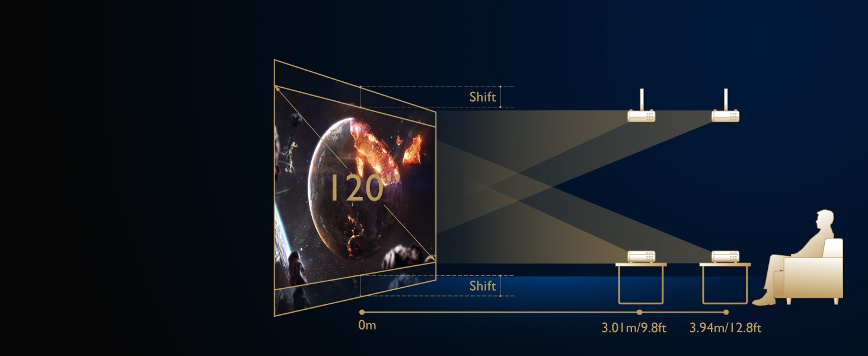The image size is (868, 356).
Task: Click the 0m dot on distance line
Action: pos(362,312)
